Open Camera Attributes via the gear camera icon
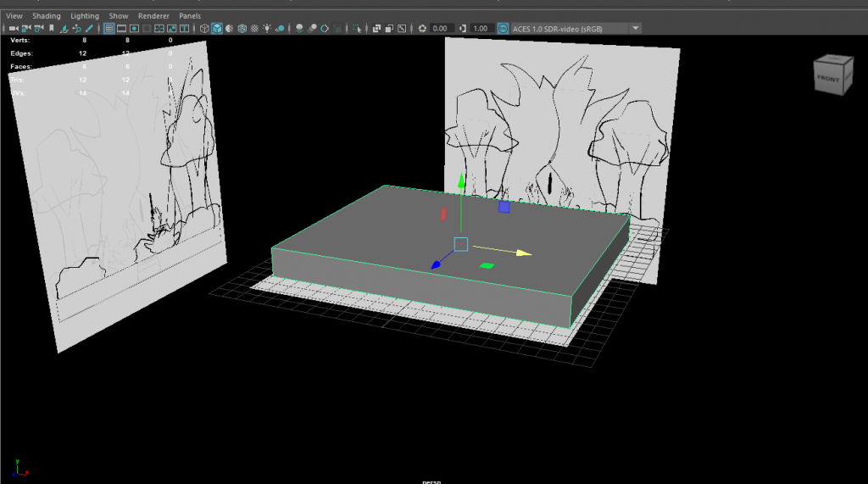This screenshot has width=868, height=484. (39, 28)
